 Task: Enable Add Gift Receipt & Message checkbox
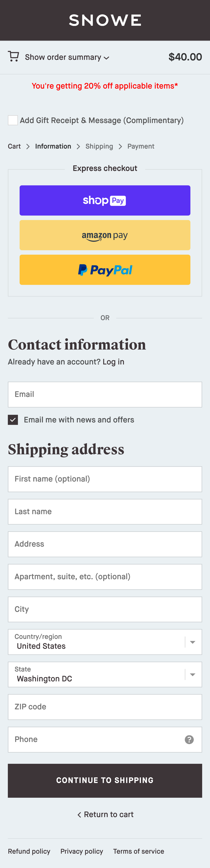(13, 120)
